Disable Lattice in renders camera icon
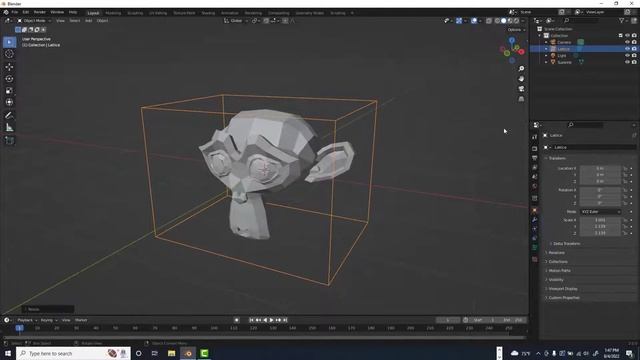The width and height of the screenshot is (640, 360). [x=634, y=49]
